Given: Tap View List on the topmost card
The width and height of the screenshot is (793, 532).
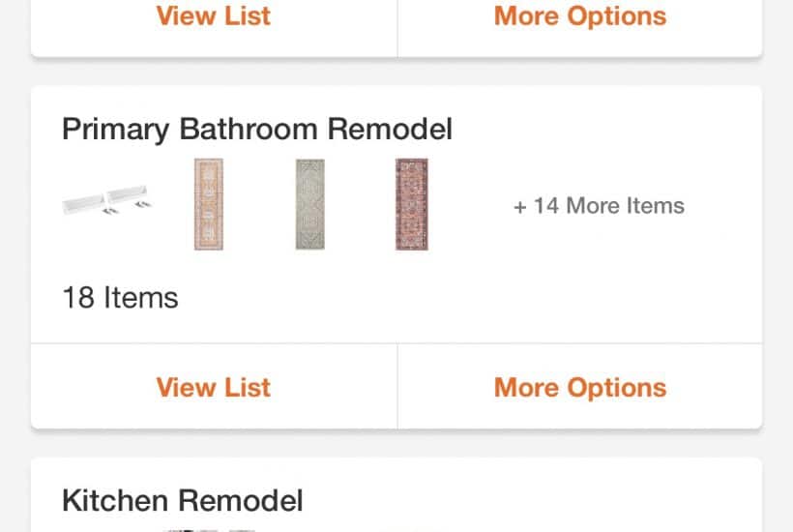Looking at the screenshot, I should 214,16.
